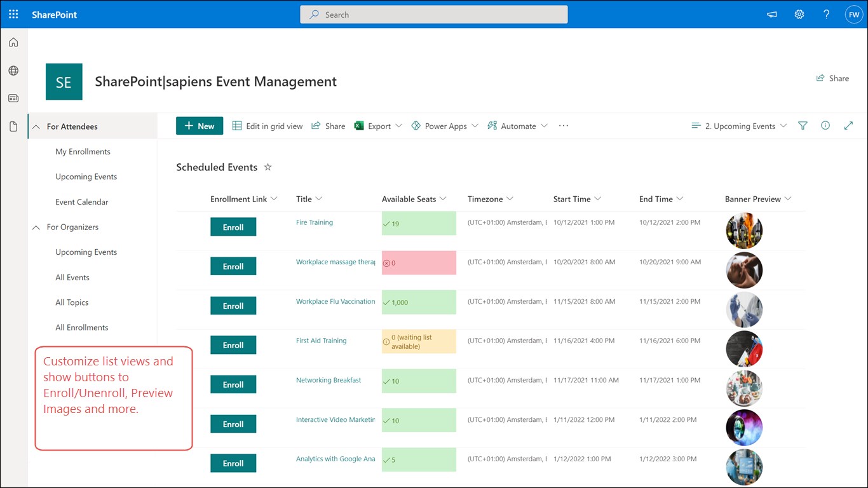Click the help question mark icon

pos(826,15)
